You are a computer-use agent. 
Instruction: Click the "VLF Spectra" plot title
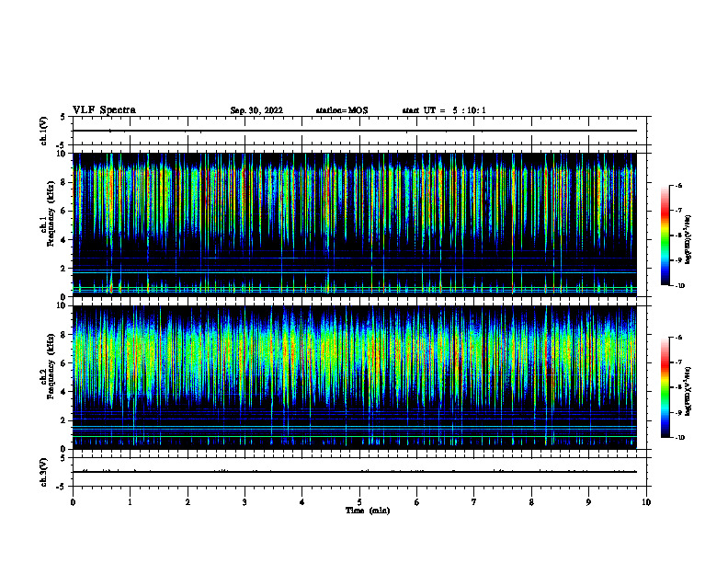click(x=104, y=110)
